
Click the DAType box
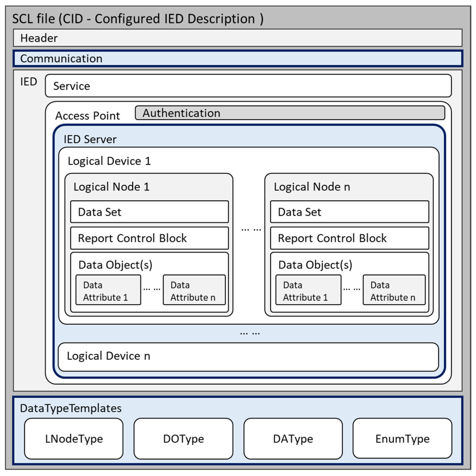[x=293, y=439]
